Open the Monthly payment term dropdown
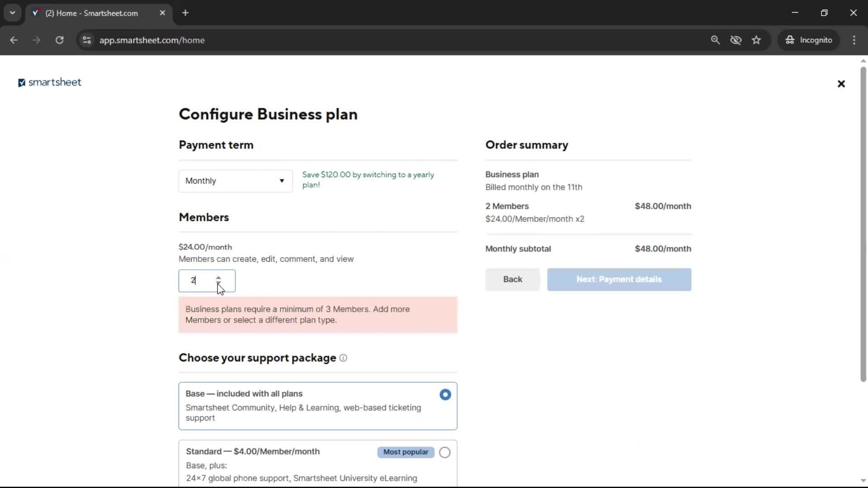 [235, 181]
